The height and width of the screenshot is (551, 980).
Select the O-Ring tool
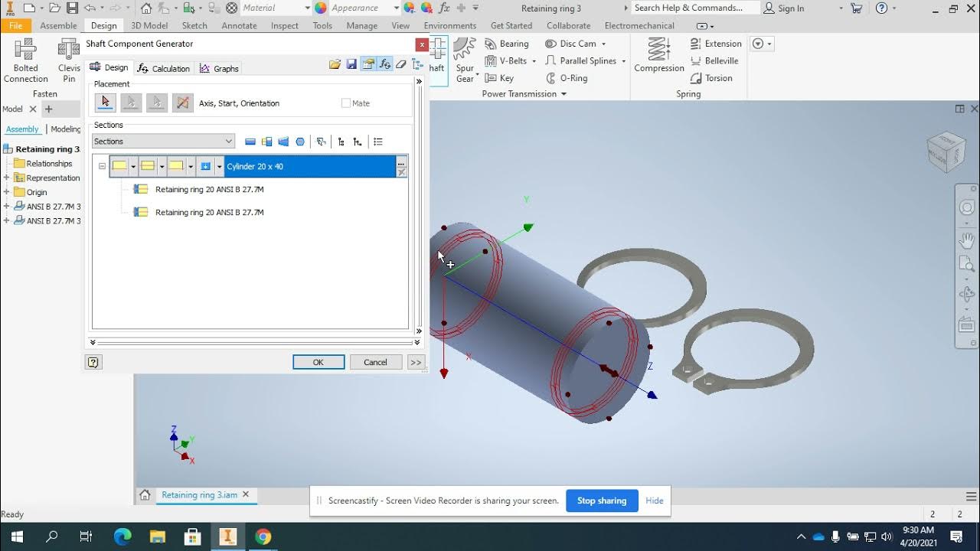pos(567,78)
